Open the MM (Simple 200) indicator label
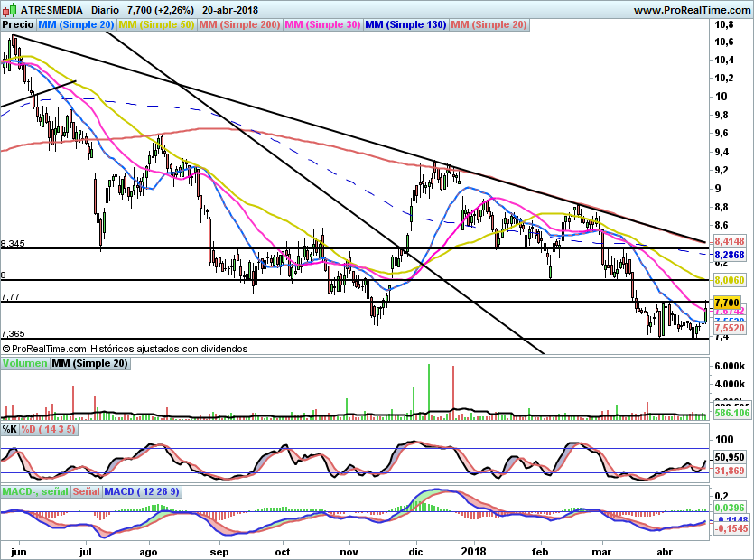This screenshot has height=560, width=754. [x=239, y=25]
